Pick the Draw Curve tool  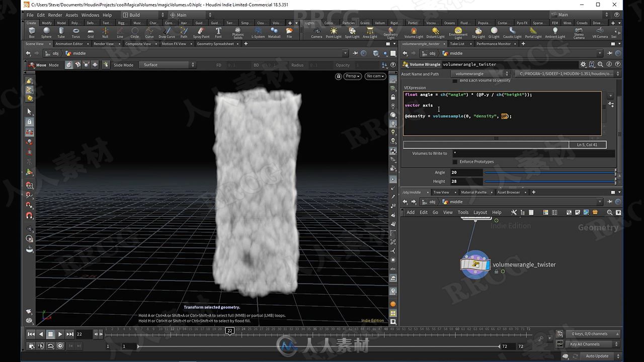pos(167,33)
